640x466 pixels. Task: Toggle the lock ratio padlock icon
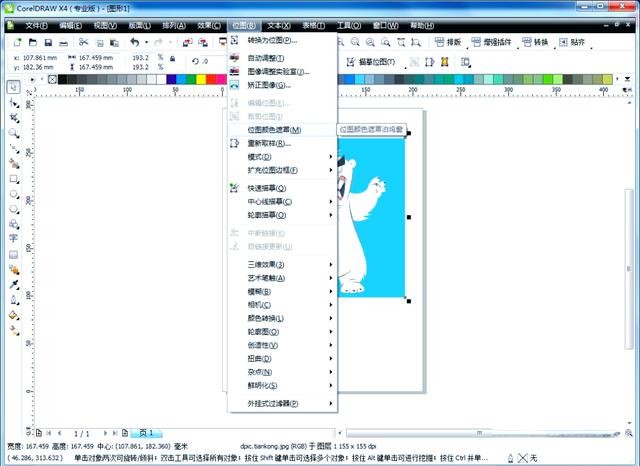173,59
